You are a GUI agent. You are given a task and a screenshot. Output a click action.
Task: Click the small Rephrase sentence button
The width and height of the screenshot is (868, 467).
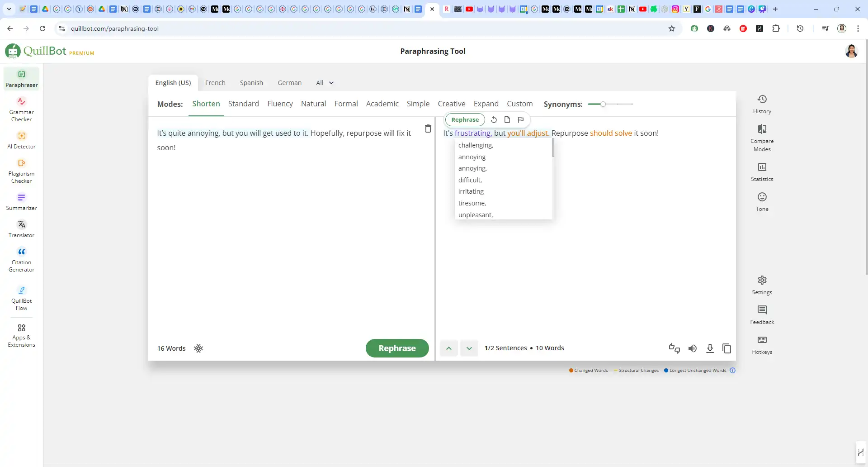point(465,119)
